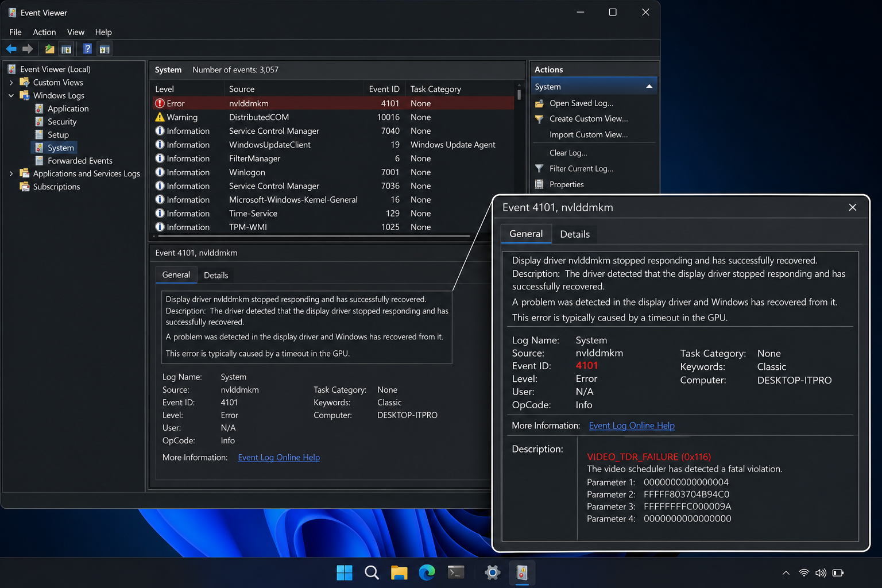Click Clear Log... action
882x588 pixels.
568,153
